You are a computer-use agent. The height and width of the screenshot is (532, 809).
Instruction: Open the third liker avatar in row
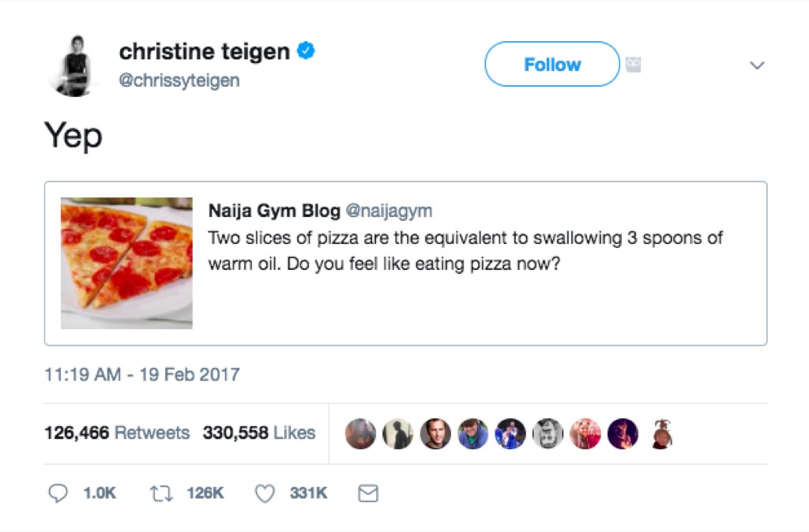435,433
